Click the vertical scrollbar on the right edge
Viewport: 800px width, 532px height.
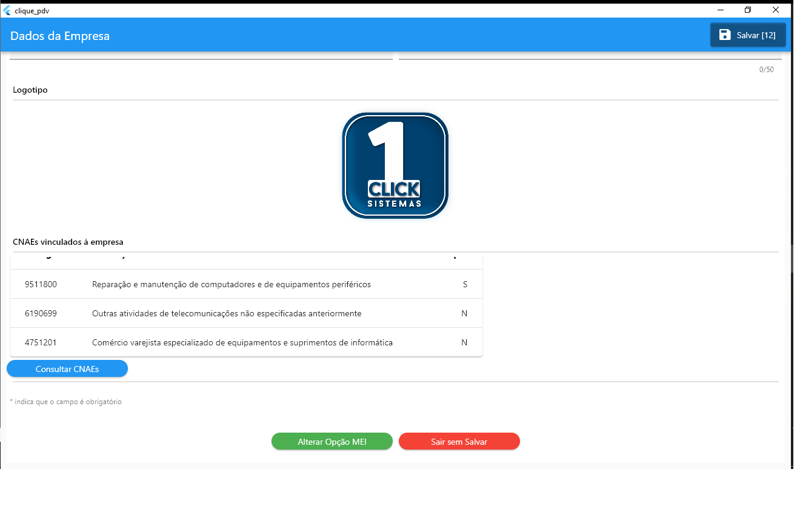[x=793, y=258]
